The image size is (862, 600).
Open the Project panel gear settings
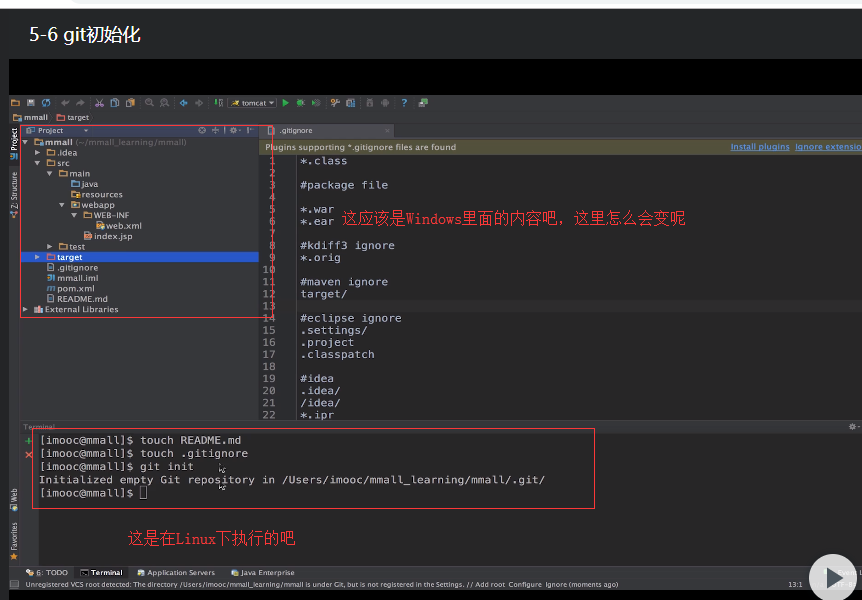pos(235,130)
